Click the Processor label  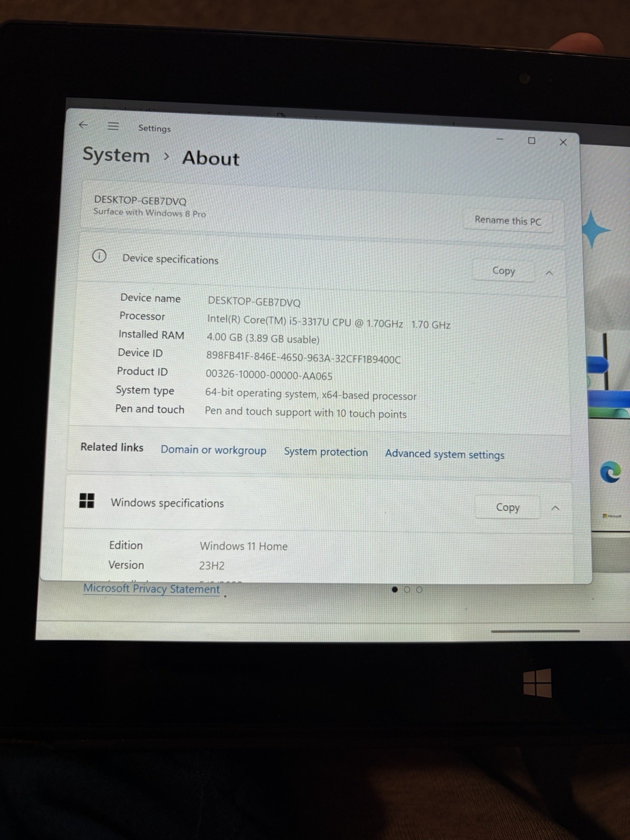coord(142,316)
